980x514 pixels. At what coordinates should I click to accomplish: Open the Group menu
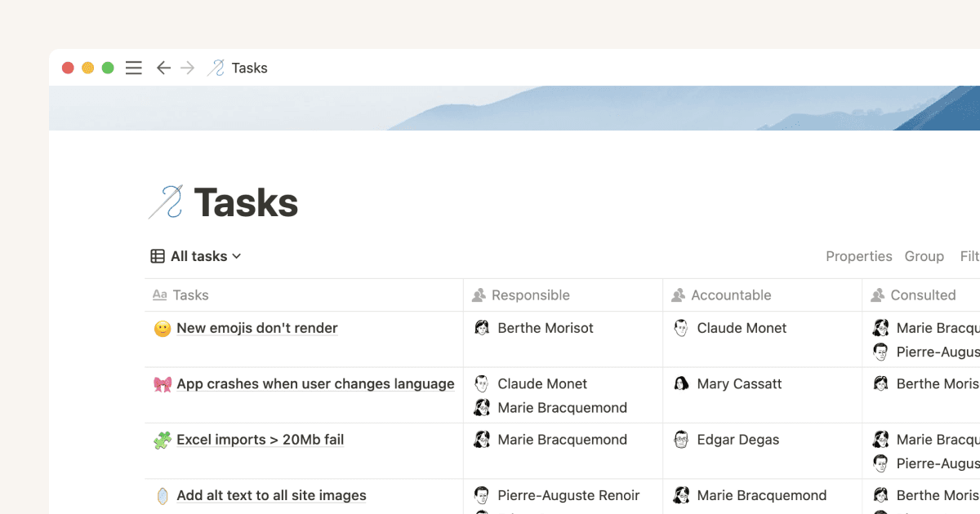pos(924,256)
